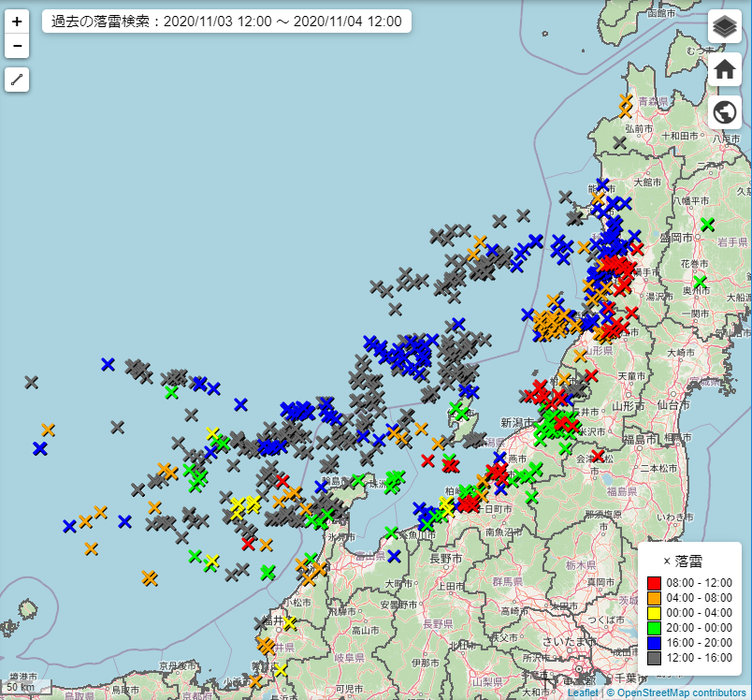Zoom out with the minus button
Screen dimensions: 752x700
[17, 46]
